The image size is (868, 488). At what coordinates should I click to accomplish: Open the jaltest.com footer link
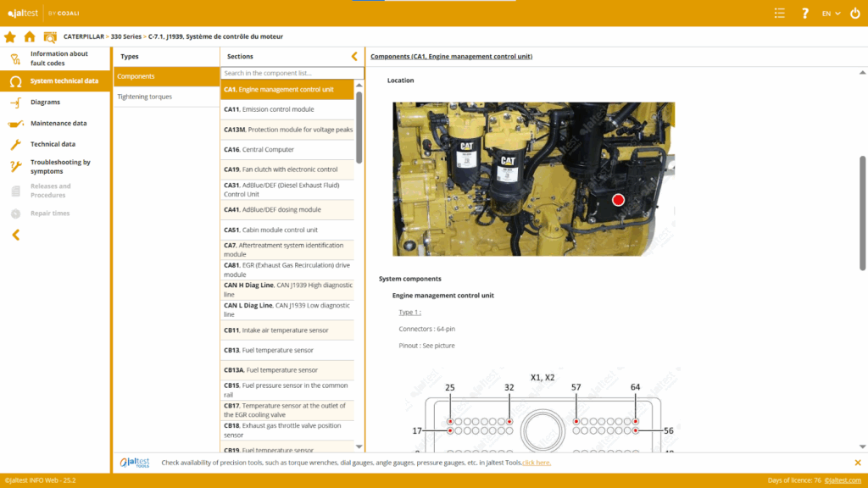click(x=843, y=480)
